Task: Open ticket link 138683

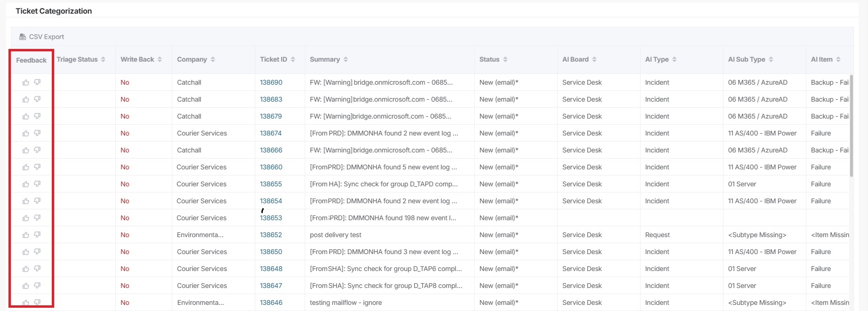Action: pos(271,99)
